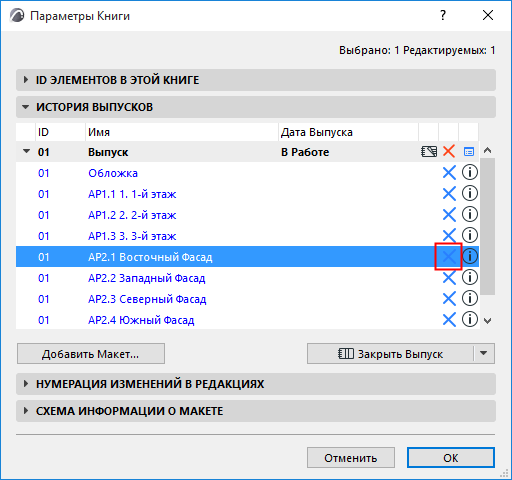Screen dimensions: 512x480
Task: Click the scroll down arrow of the issue list
Action: click(488, 321)
